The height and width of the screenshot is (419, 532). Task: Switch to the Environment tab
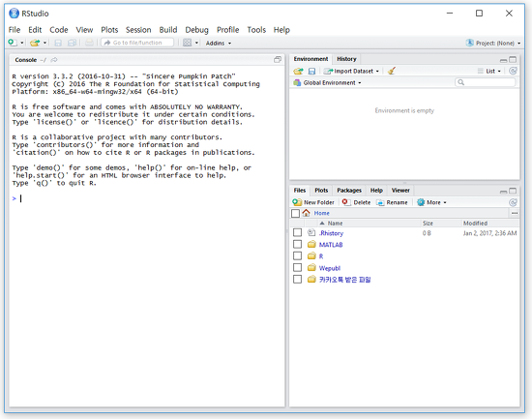click(310, 59)
